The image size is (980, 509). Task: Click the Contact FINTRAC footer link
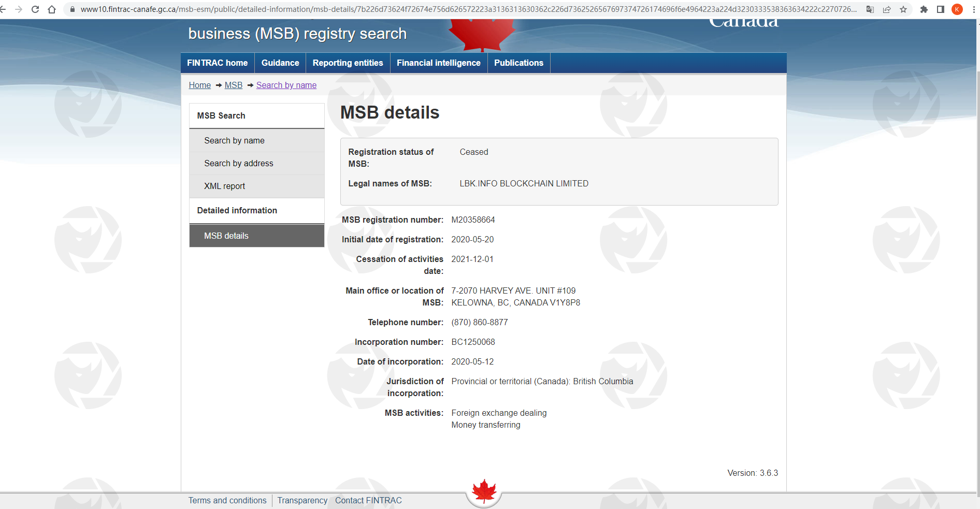coord(368,500)
